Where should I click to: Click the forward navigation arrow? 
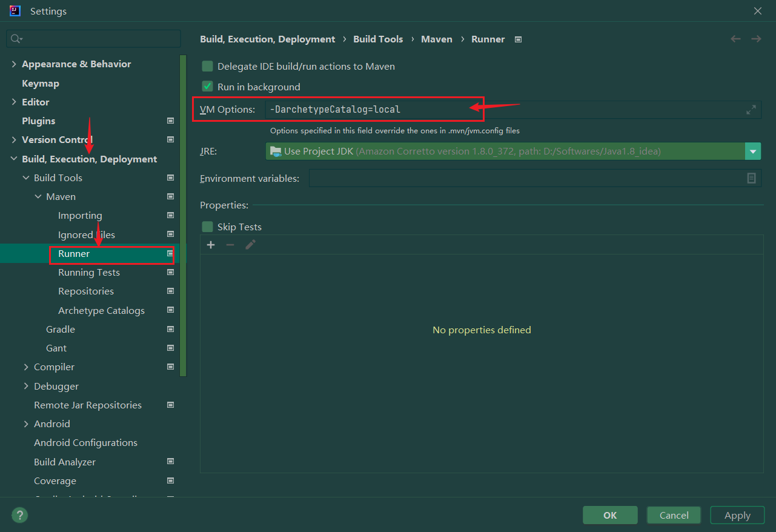tap(756, 39)
